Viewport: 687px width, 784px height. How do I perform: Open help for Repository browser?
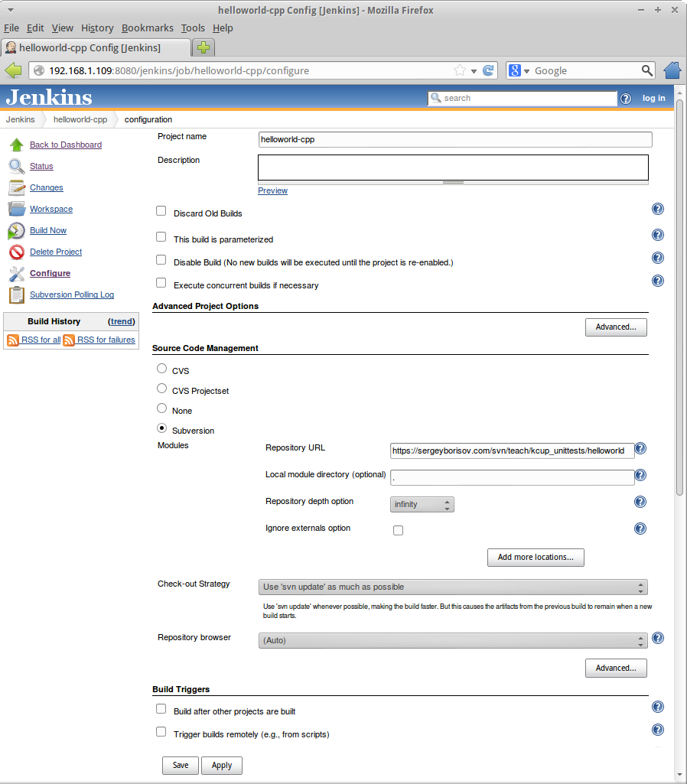click(658, 638)
